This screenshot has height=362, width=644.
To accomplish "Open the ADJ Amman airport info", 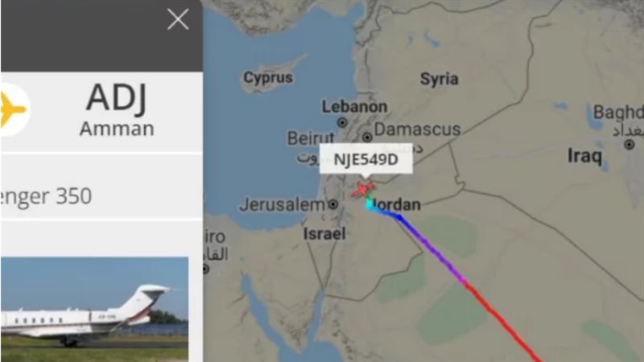I will pyautogui.click(x=117, y=109).
